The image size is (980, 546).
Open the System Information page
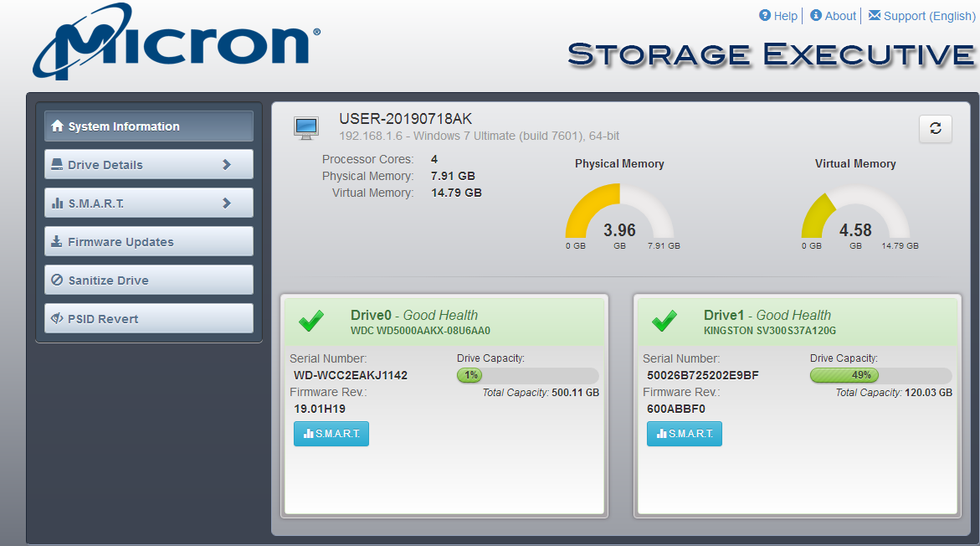[149, 126]
